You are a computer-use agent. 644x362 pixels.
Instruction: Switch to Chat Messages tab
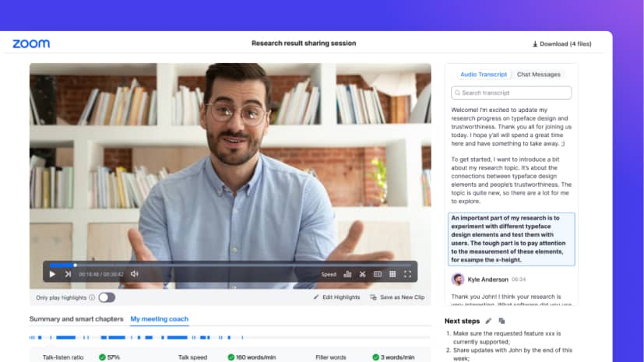[x=538, y=75]
